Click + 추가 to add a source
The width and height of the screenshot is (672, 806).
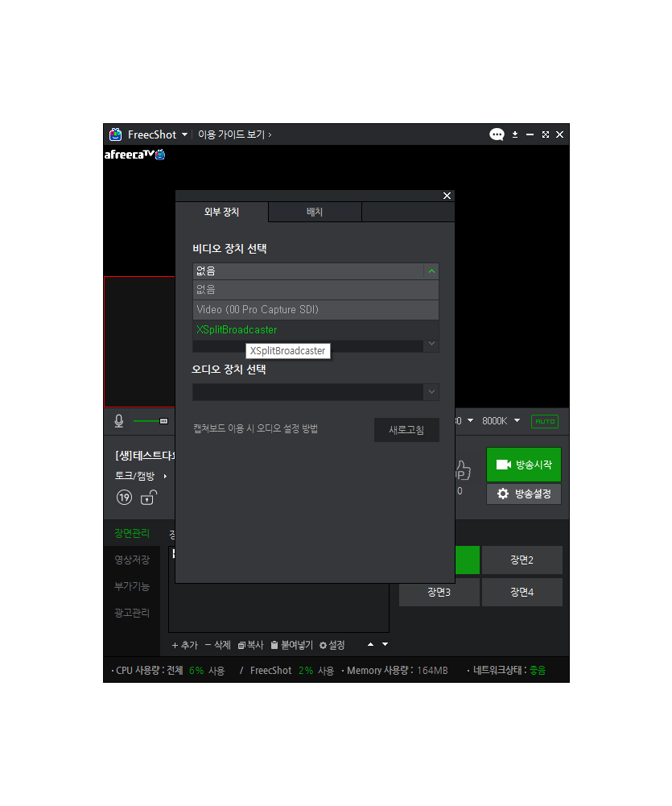(184, 645)
